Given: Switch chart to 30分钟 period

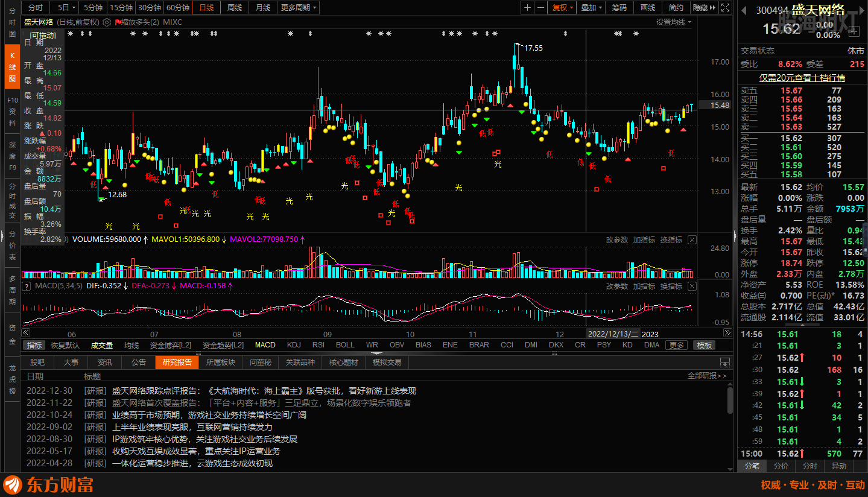Looking at the screenshot, I should 150,8.
